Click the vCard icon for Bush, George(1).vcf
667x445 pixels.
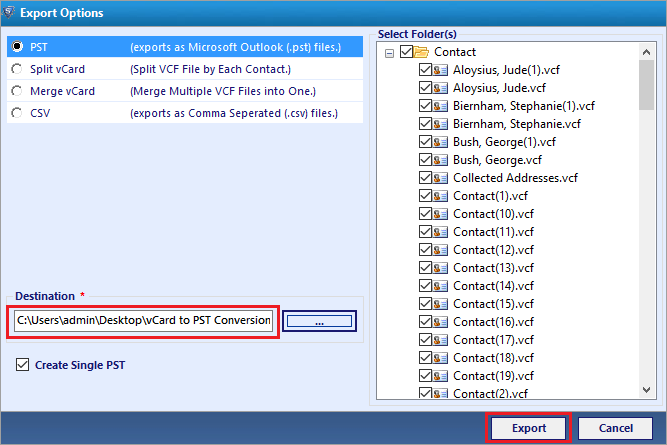pos(440,142)
